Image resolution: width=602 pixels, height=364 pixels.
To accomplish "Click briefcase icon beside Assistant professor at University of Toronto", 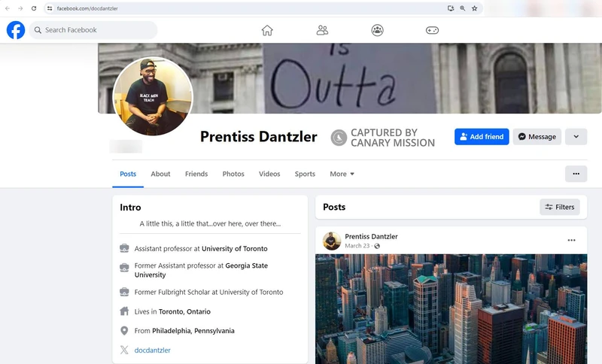I will (124, 248).
